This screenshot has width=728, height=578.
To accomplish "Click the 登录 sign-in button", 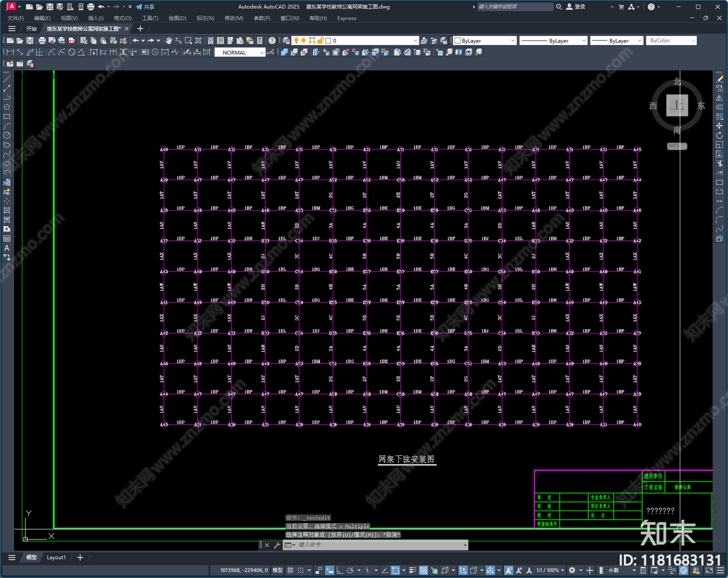I will click(576, 7).
